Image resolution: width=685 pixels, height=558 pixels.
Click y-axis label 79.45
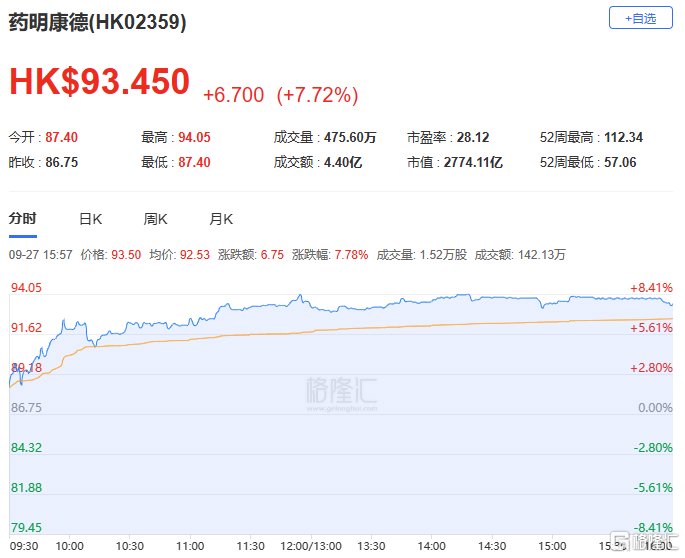26,527
